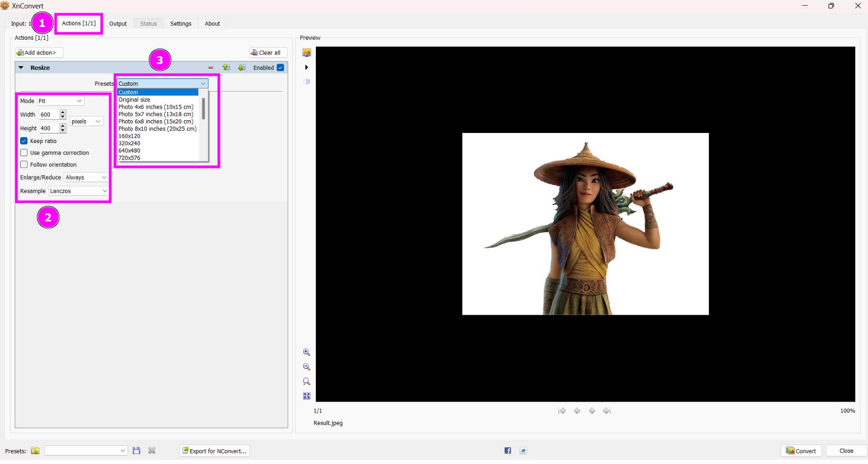
Task: Select Photo 8x10 inches preset
Action: click(x=157, y=129)
